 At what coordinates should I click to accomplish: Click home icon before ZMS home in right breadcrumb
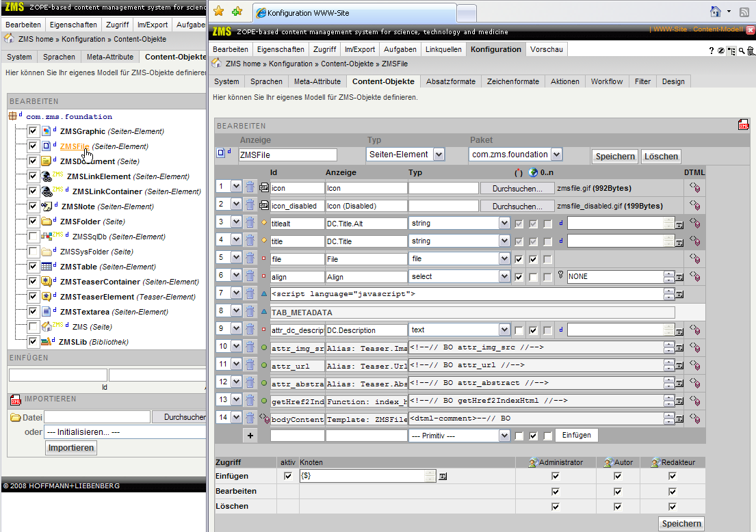[x=217, y=63]
